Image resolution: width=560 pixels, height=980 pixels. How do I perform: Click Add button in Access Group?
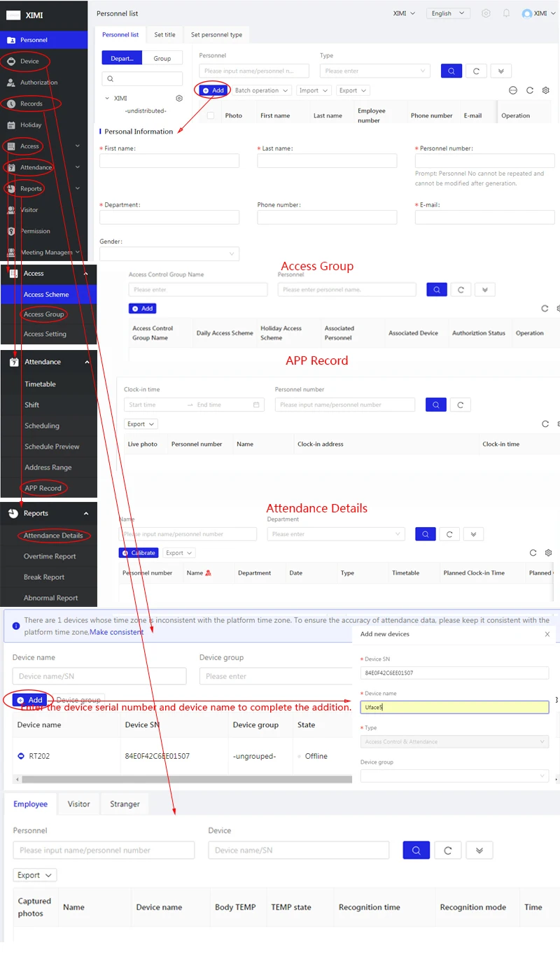click(x=142, y=308)
